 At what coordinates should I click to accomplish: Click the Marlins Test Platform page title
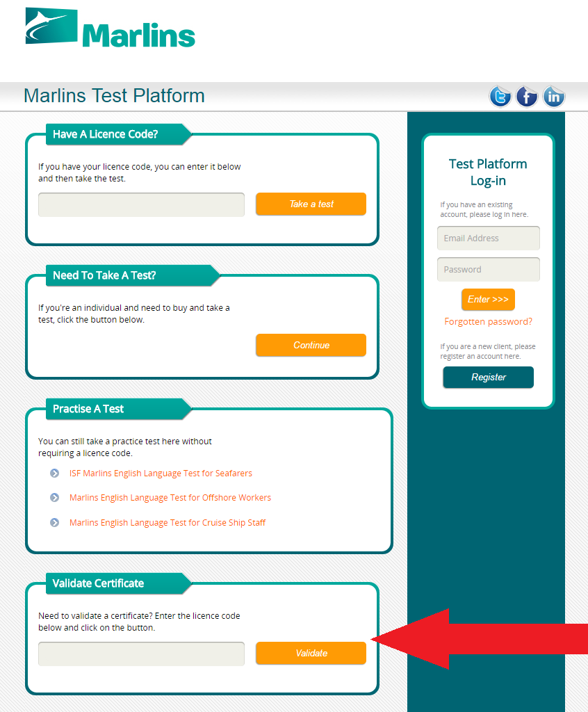coord(114,96)
